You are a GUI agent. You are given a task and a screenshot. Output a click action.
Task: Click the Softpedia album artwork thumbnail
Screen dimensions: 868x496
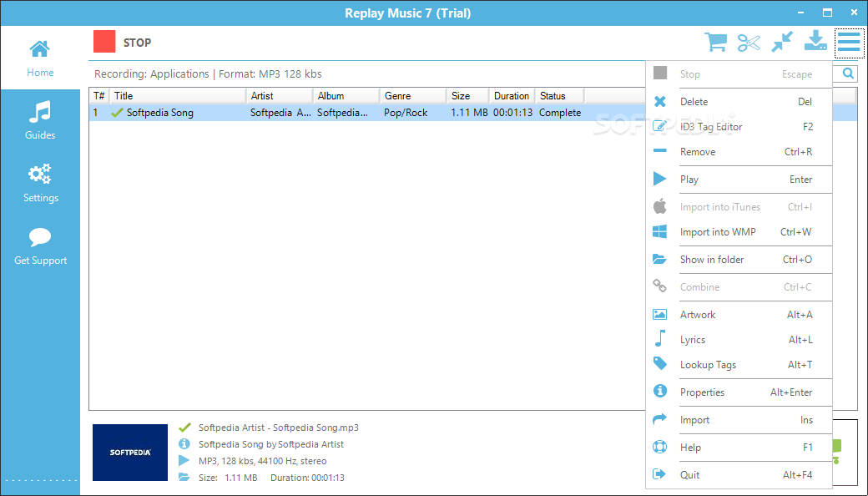[130, 453]
